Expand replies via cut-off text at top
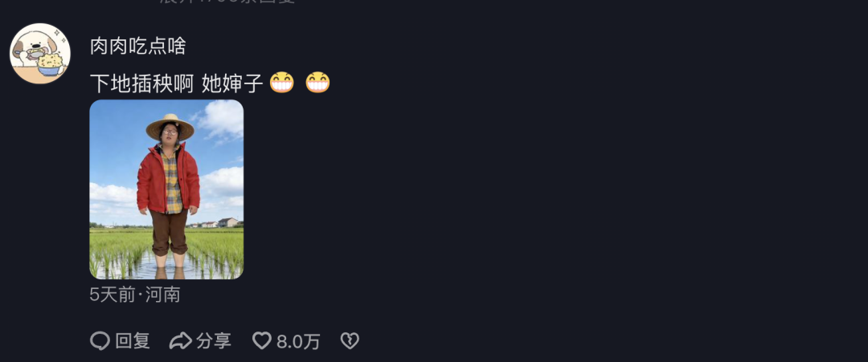 tap(227, 2)
